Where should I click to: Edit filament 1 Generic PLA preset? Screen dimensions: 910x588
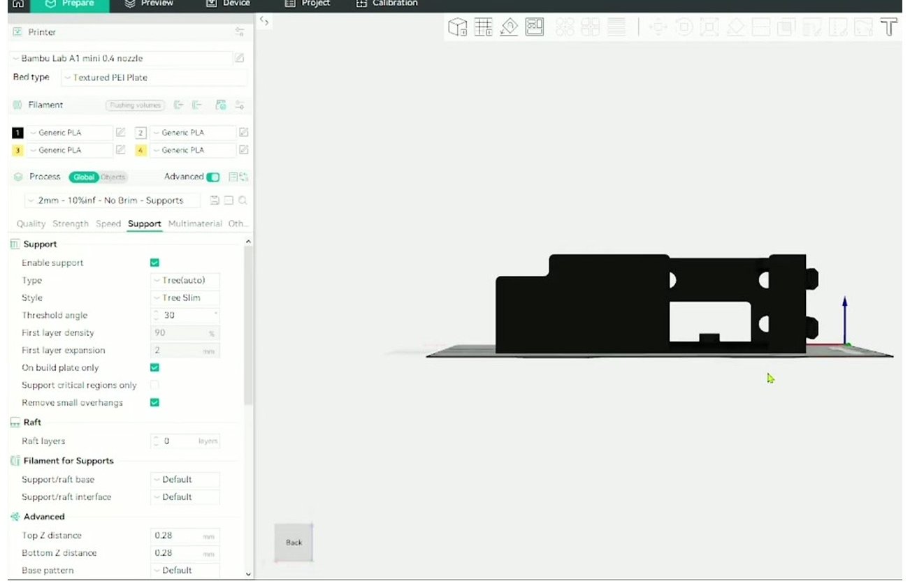[120, 132]
